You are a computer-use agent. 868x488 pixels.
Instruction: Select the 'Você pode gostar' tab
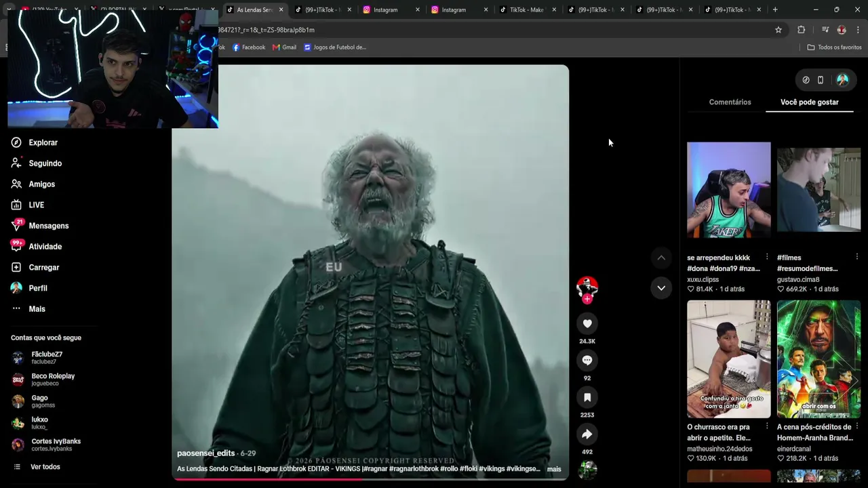[810, 102]
